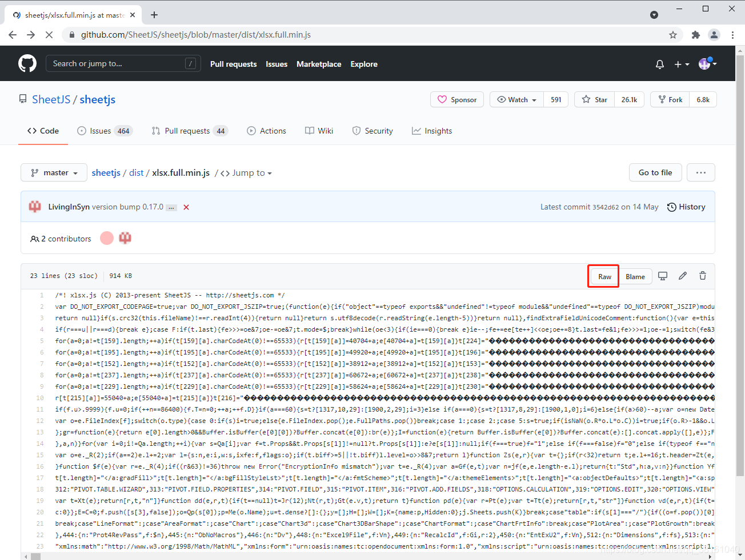745x560 pixels.
Task: Switch to the Actions tab
Action: click(x=266, y=131)
